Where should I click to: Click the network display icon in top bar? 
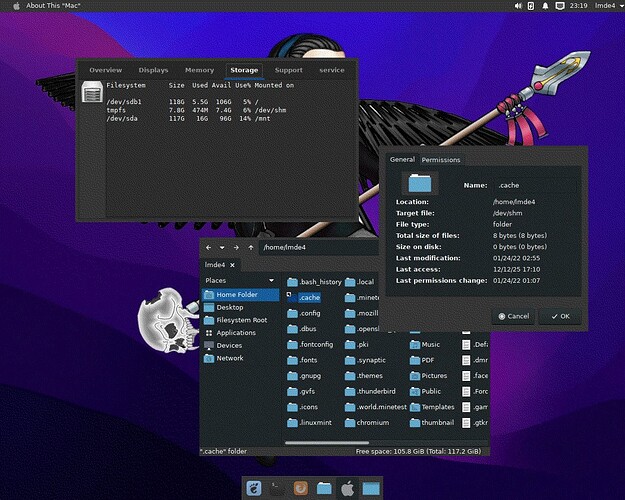point(560,6)
